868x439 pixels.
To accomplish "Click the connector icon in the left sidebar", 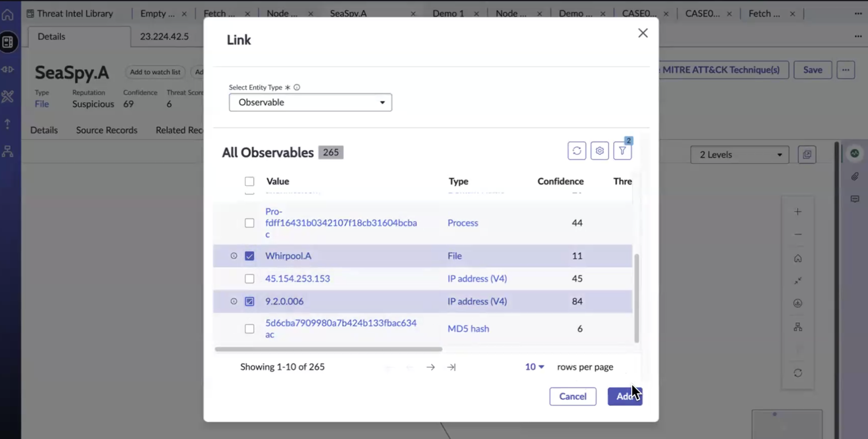I will click(x=8, y=69).
